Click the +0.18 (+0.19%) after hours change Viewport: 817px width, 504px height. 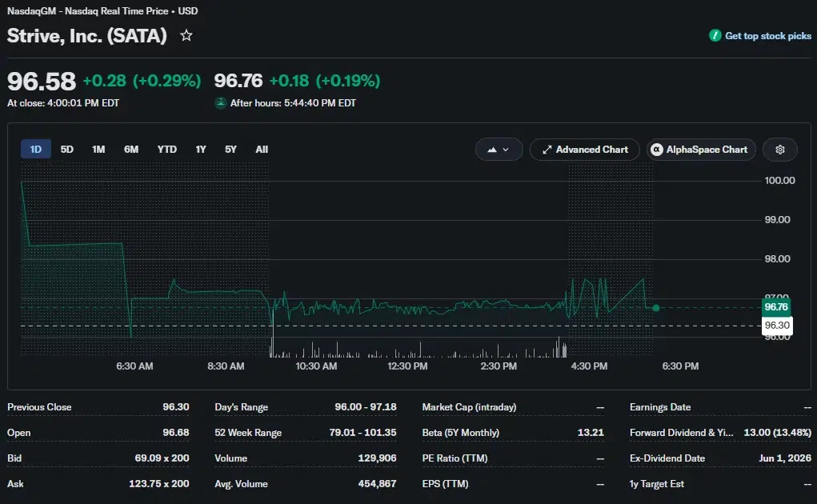[x=325, y=81]
